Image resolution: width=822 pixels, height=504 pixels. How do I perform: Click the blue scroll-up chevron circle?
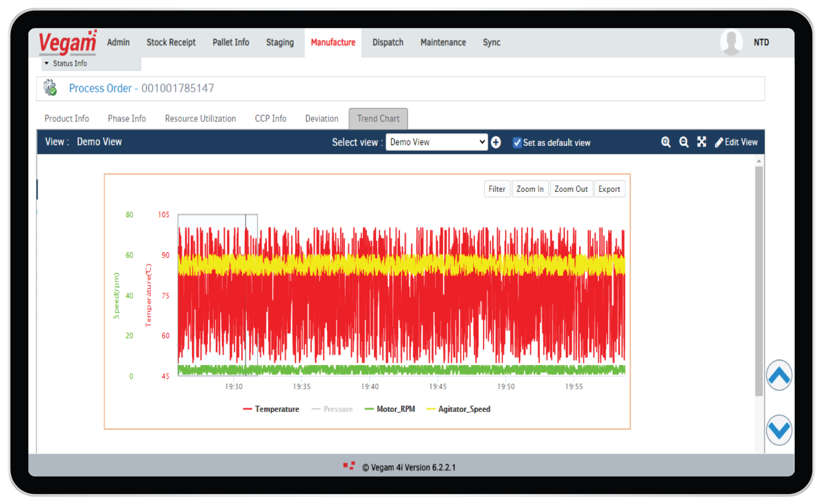pos(779,375)
